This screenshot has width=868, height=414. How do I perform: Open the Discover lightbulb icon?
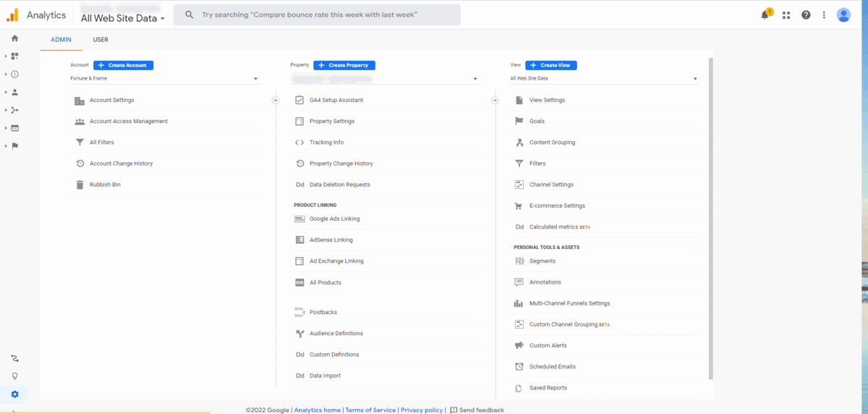click(x=14, y=376)
